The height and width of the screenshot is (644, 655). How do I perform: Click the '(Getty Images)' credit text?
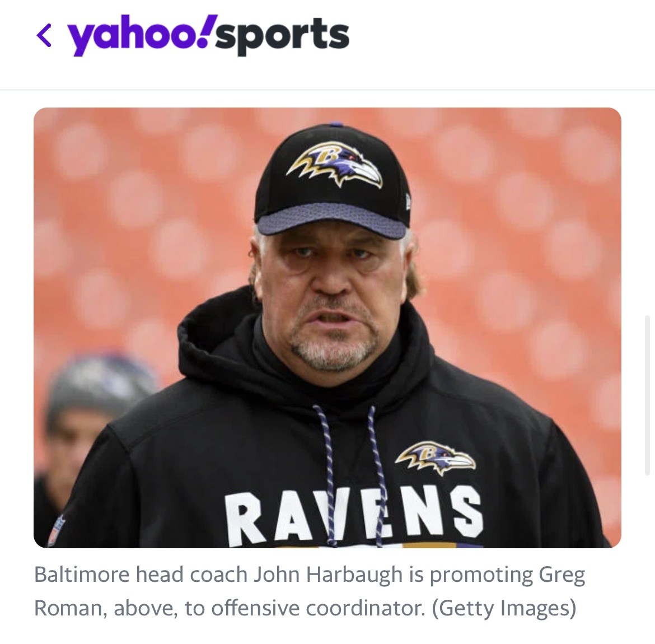click(504, 608)
